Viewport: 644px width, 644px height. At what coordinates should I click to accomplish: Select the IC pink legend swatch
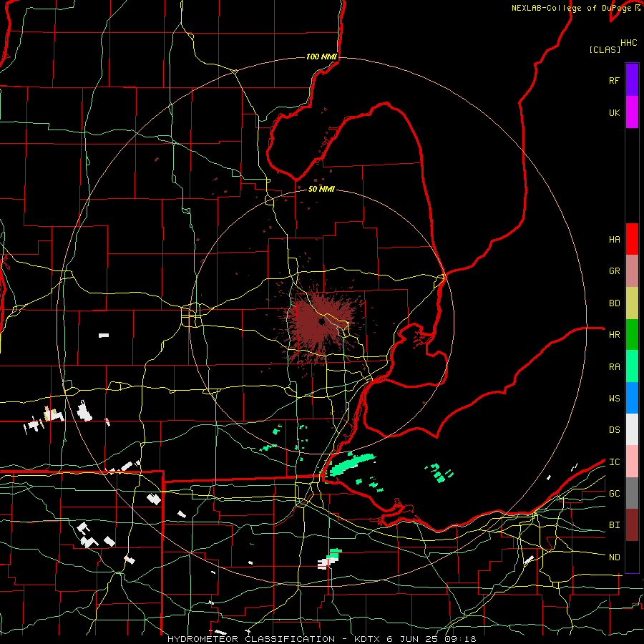pos(632,462)
